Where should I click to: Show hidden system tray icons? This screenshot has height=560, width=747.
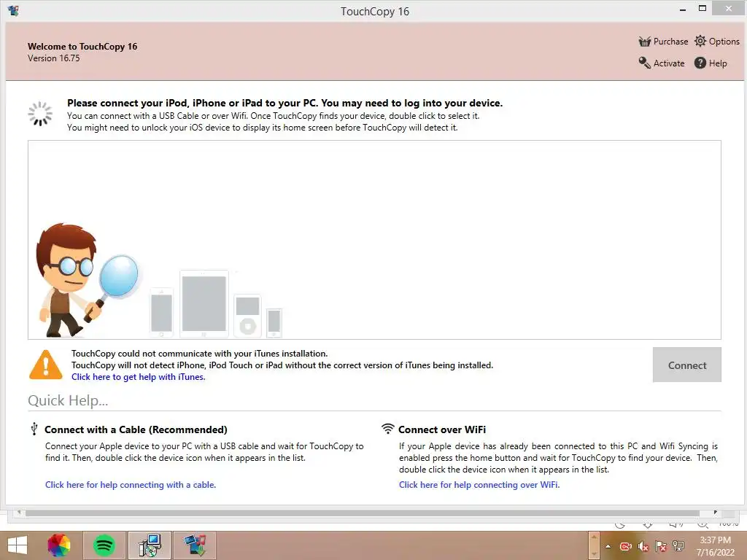tap(608, 546)
